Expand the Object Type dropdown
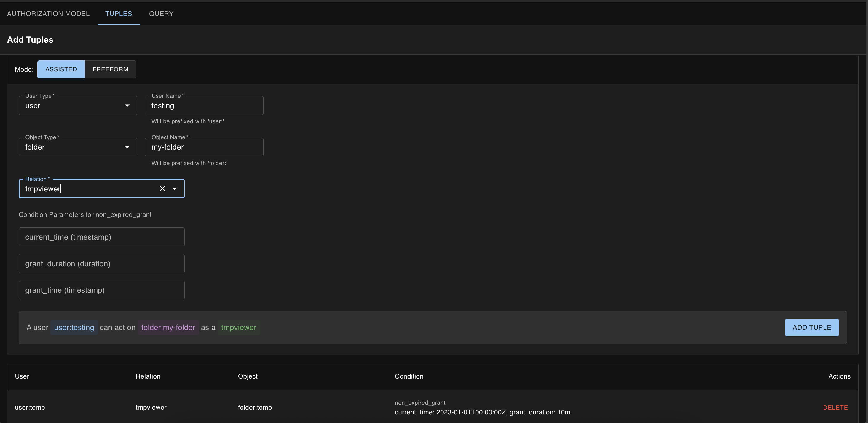Viewport: 868px width, 423px height. point(127,147)
